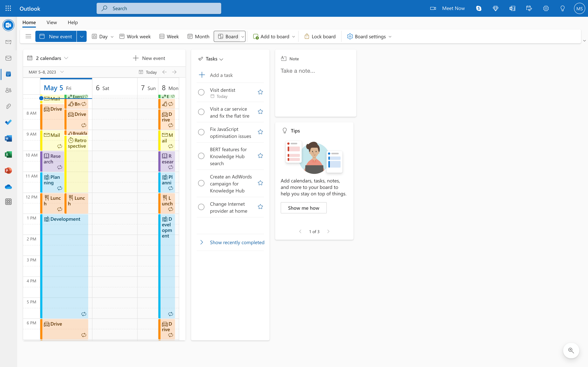Open OneDrive from the left sidebar

(x=9, y=187)
